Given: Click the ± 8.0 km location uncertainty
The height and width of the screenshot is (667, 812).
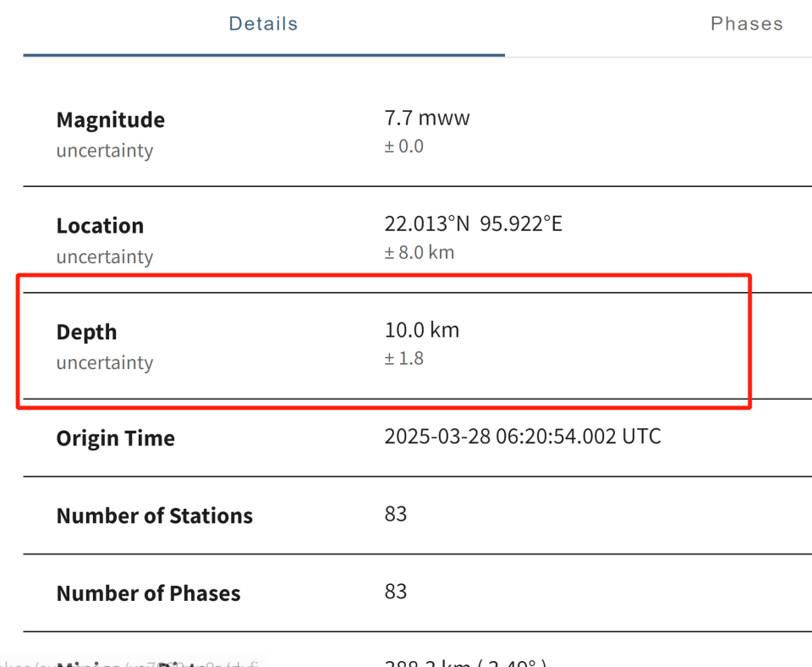Looking at the screenshot, I should coord(419,252).
